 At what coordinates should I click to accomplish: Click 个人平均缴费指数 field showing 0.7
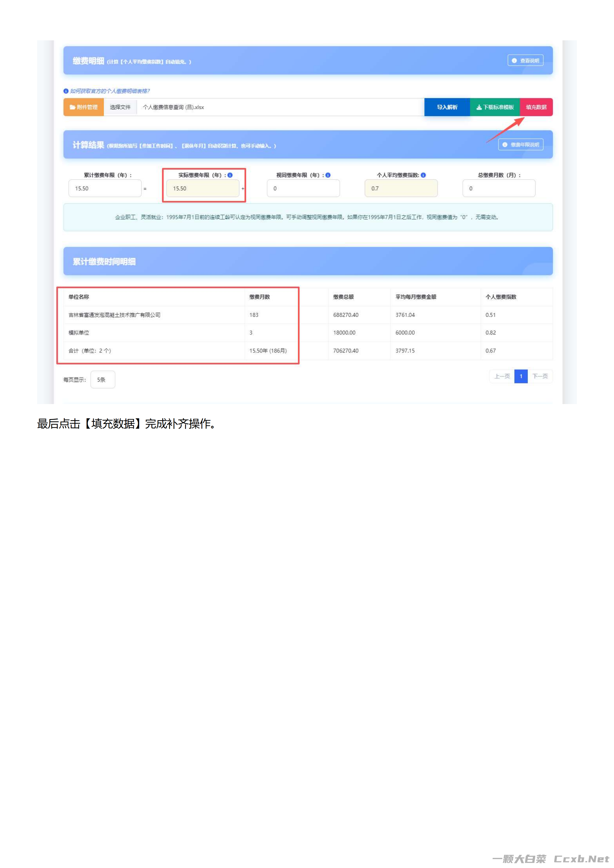pyautogui.click(x=401, y=188)
